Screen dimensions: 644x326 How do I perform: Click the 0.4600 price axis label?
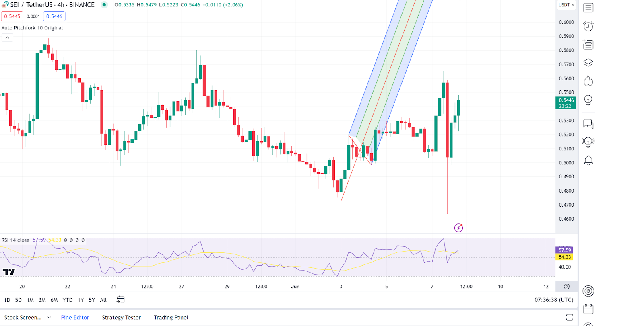566,219
